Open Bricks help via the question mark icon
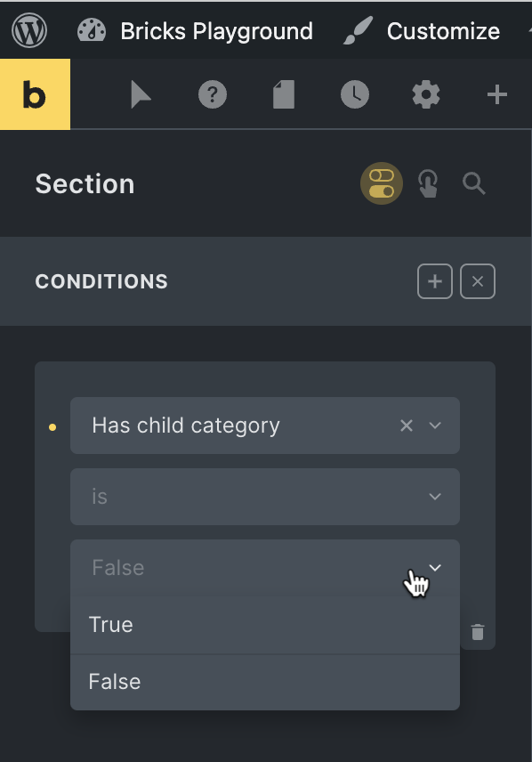Image resolution: width=532 pixels, height=762 pixels. coord(212,93)
